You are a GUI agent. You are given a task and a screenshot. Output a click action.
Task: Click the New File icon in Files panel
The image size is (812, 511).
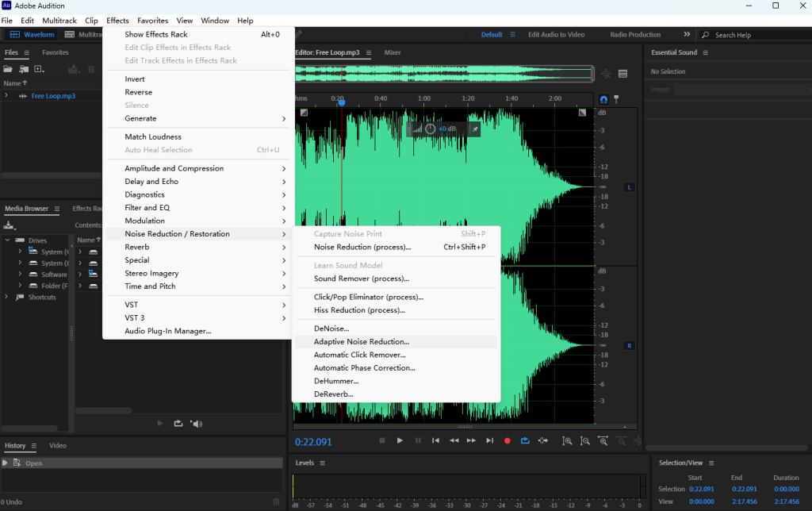39,69
